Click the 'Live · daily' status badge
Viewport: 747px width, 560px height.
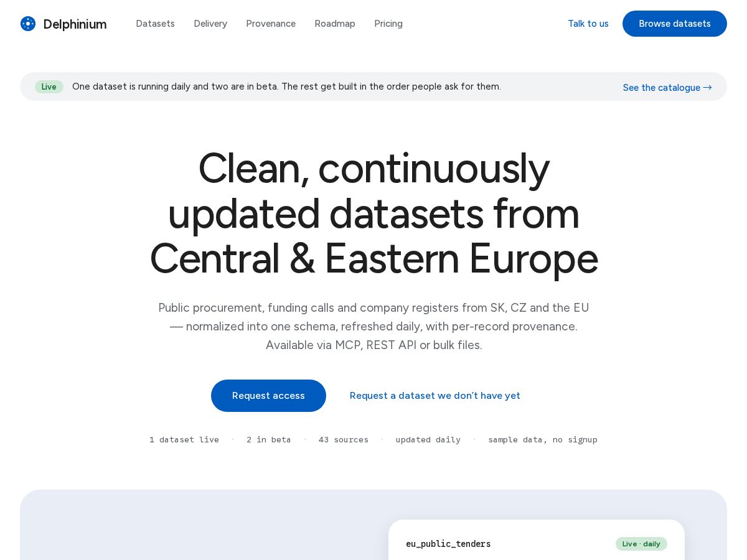click(x=641, y=544)
